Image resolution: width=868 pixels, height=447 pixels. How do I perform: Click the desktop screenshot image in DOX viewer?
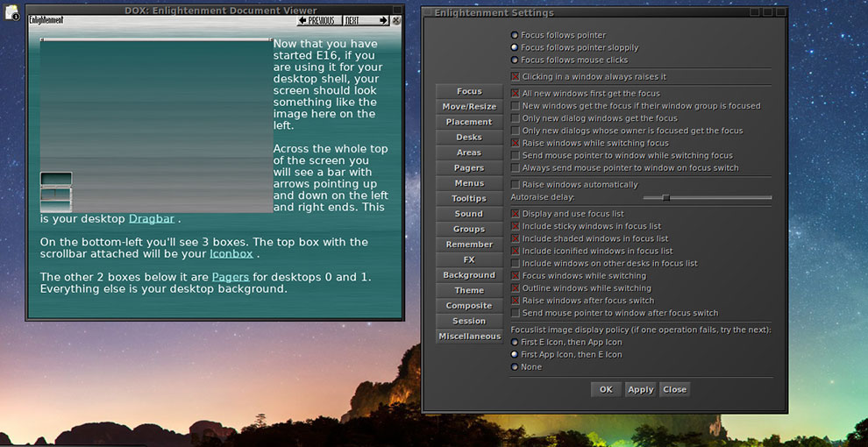click(x=156, y=125)
